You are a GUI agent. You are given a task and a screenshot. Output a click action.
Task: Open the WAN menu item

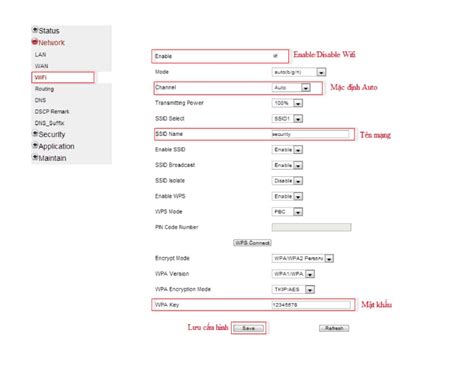pos(42,66)
